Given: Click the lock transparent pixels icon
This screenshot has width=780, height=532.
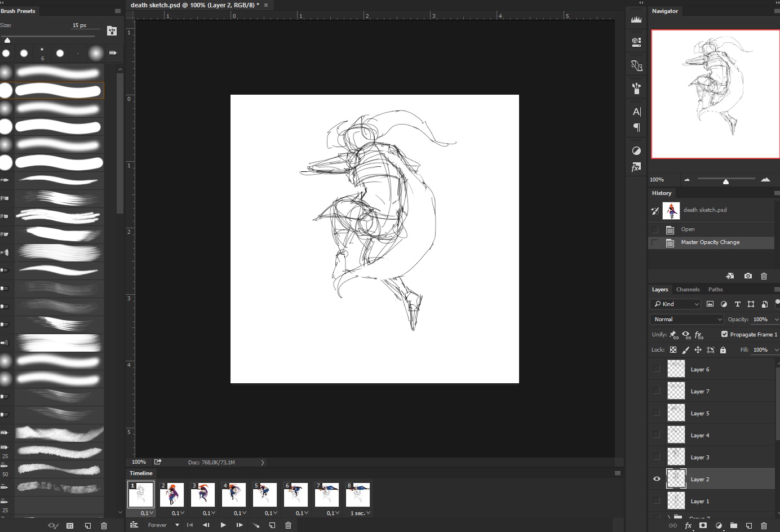Looking at the screenshot, I should tap(673, 350).
